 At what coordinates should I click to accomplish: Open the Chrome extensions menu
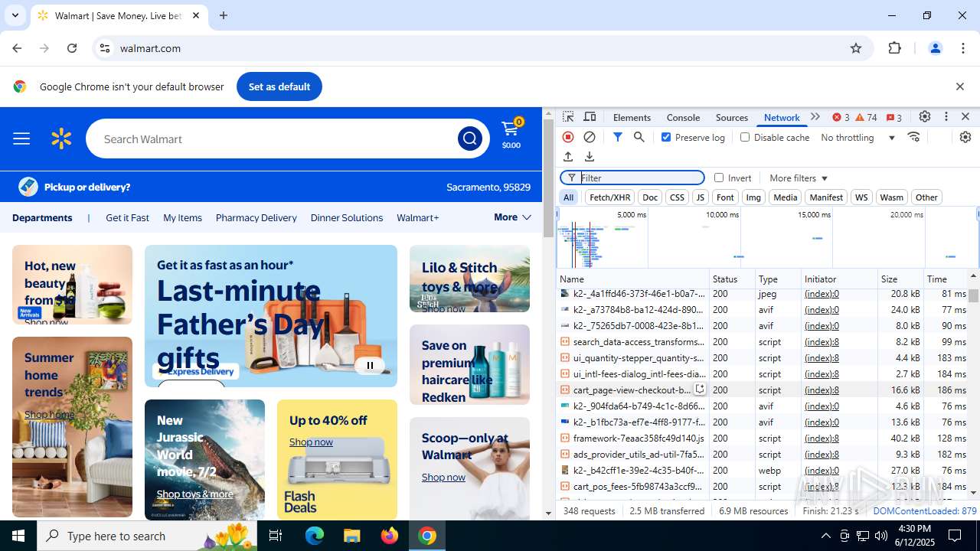[x=895, y=48]
